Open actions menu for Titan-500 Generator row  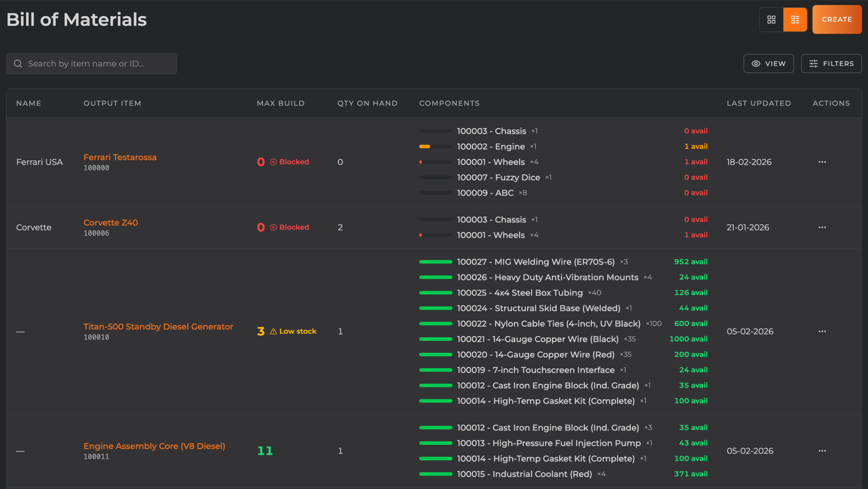pos(822,331)
